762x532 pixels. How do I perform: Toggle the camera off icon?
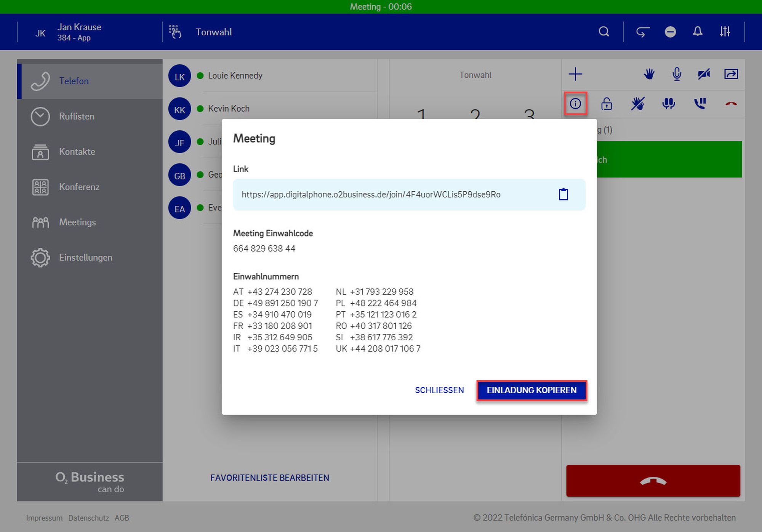(704, 74)
